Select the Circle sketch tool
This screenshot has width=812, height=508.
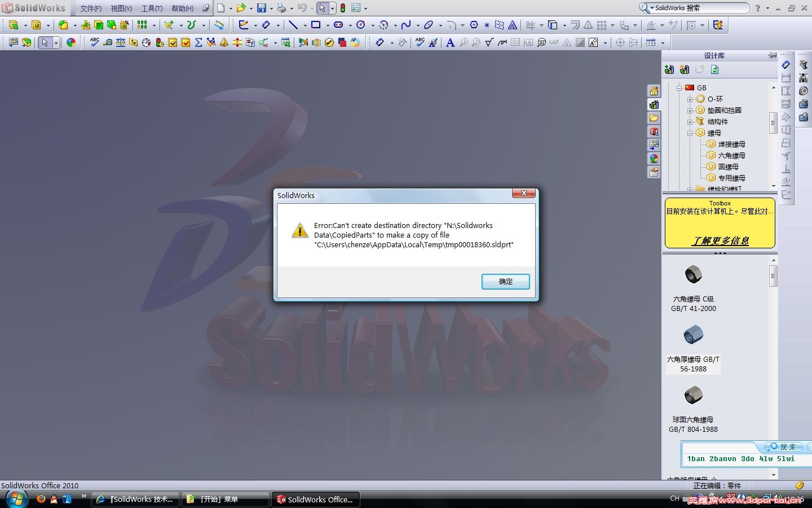pyautogui.click(x=361, y=25)
